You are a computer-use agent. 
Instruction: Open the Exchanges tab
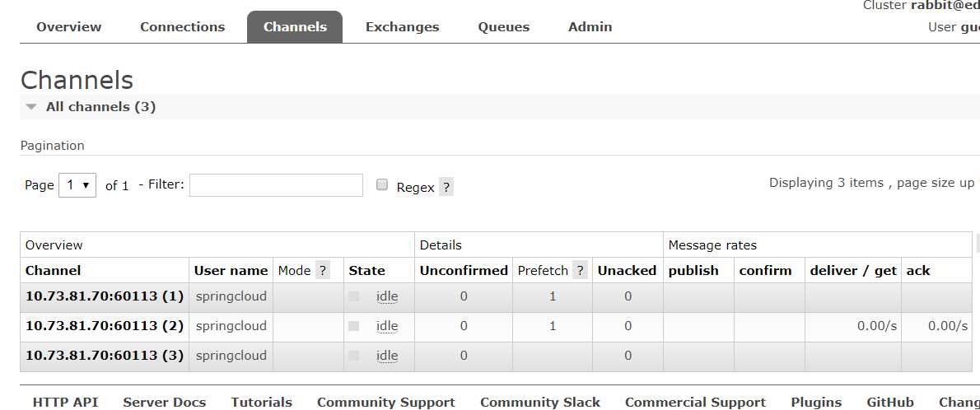pos(402,27)
